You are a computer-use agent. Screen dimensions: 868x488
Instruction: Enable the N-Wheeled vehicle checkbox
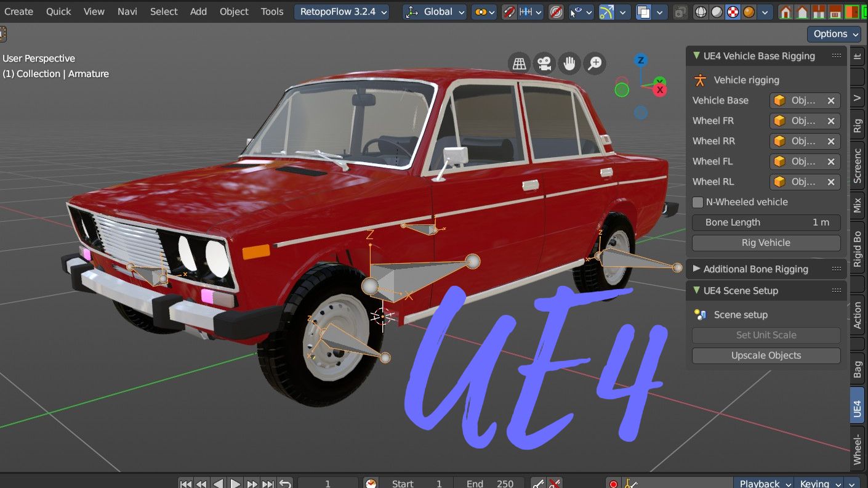[x=698, y=202]
